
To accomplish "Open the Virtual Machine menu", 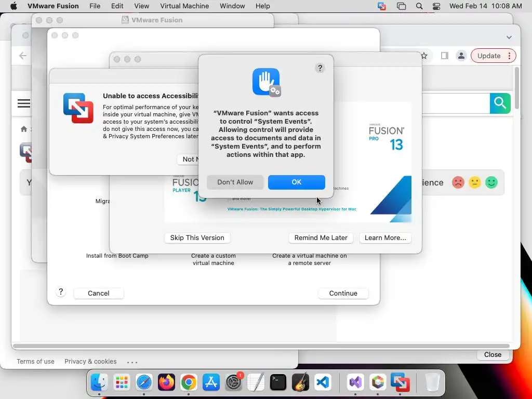I will click(184, 6).
